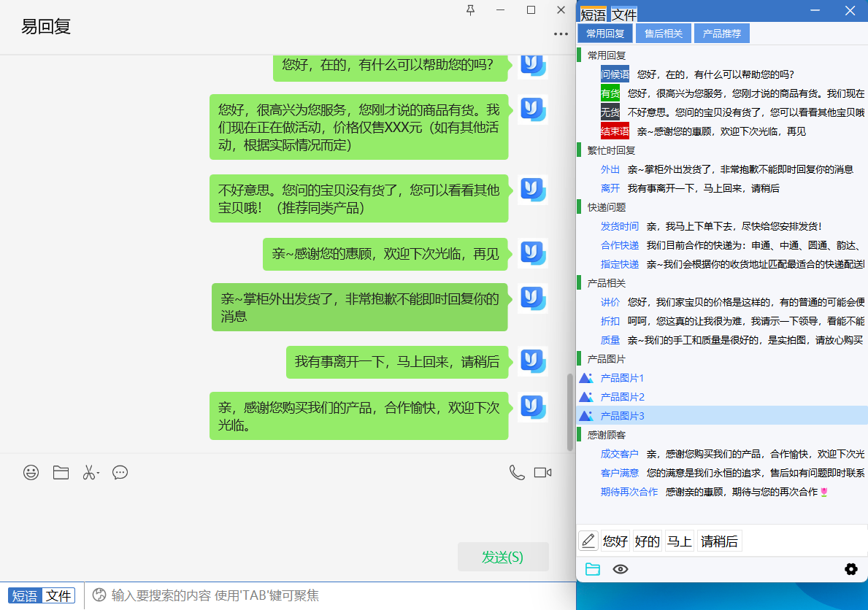The image size is (868, 610).
Task: Click the image icon next to 产品图片1
Action: pyautogui.click(x=585, y=378)
